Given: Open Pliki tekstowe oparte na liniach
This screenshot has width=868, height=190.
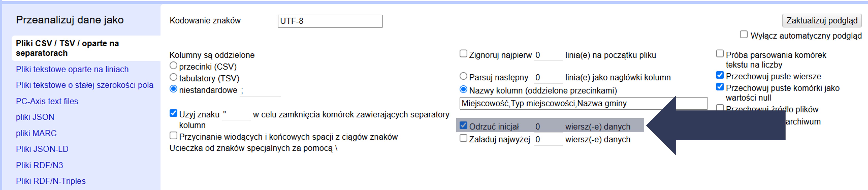Looking at the screenshot, I should [x=72, y=69].
